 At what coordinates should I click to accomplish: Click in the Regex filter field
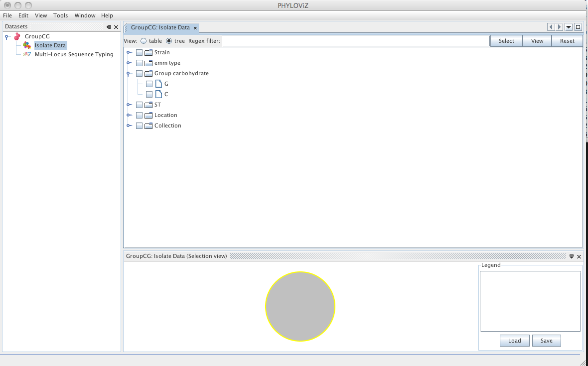click(355, 41)
